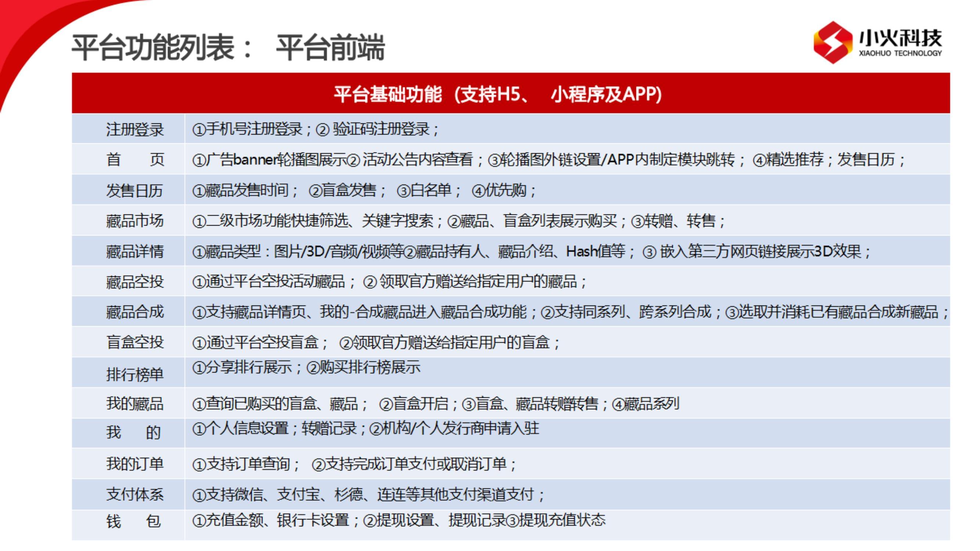Select the 支付体系 row label
This screenshot has width=980, height=551.
click(x=135, y=494)
